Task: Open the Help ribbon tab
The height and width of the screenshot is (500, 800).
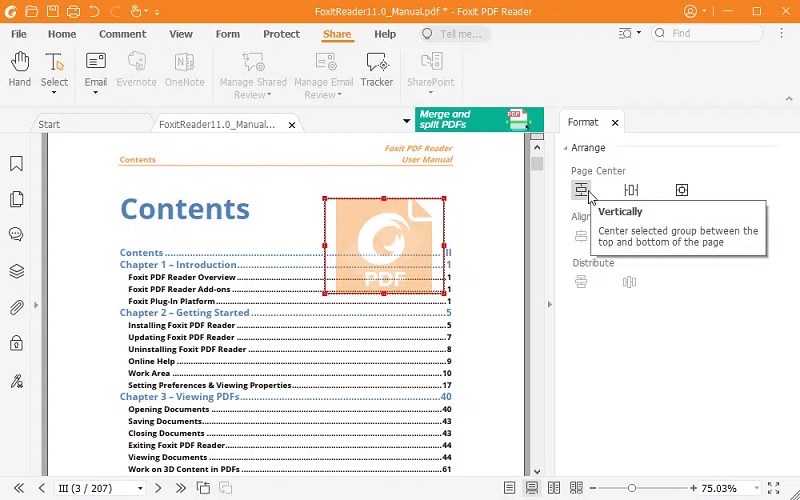Action: click(x=385, y=34)
